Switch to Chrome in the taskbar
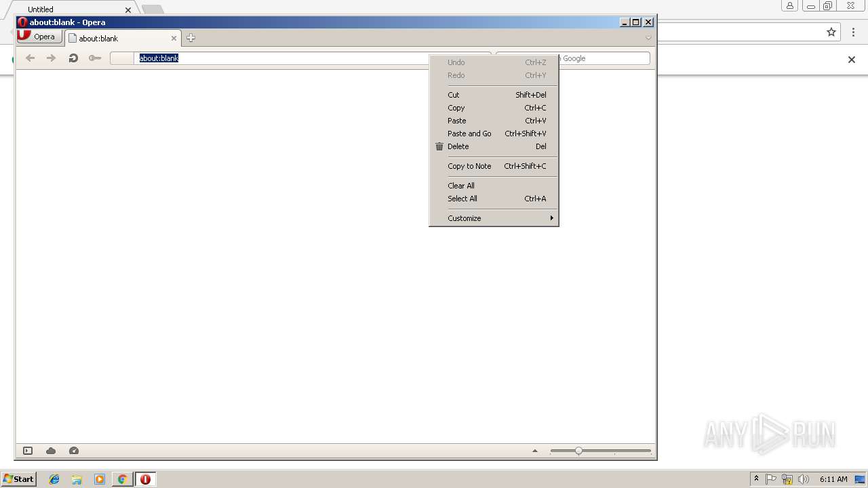Viewport: 868px width, 488px height. (x=122, y=479)
